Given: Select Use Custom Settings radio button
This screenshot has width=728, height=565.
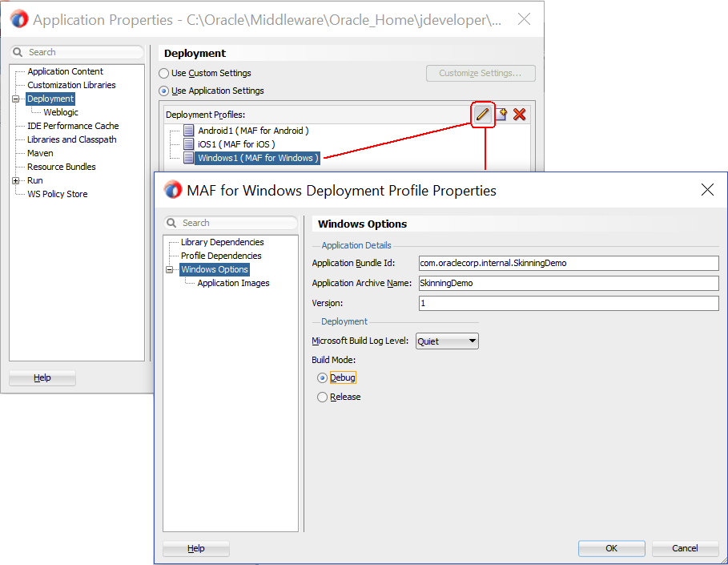Looking at the screenshot, I should [x=164, y=74].
